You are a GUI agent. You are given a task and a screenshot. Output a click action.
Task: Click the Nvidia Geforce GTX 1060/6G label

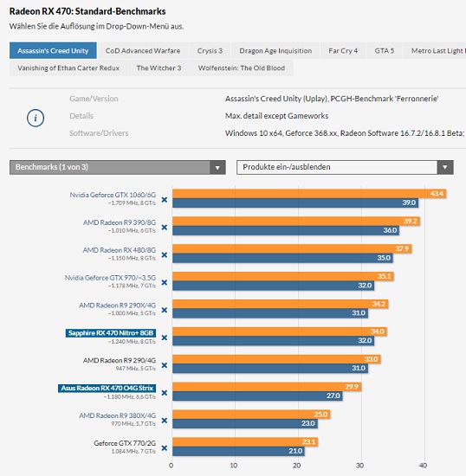point(113,195)
